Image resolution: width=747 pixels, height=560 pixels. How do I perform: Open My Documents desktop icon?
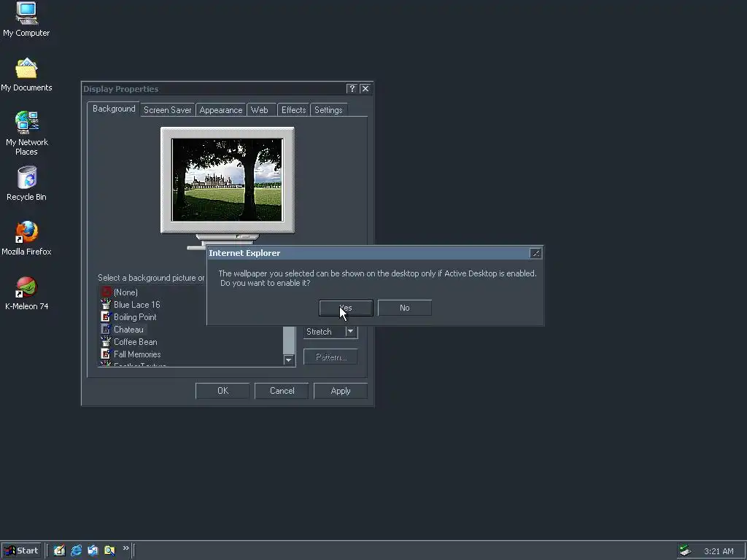[x=26, y=75]
